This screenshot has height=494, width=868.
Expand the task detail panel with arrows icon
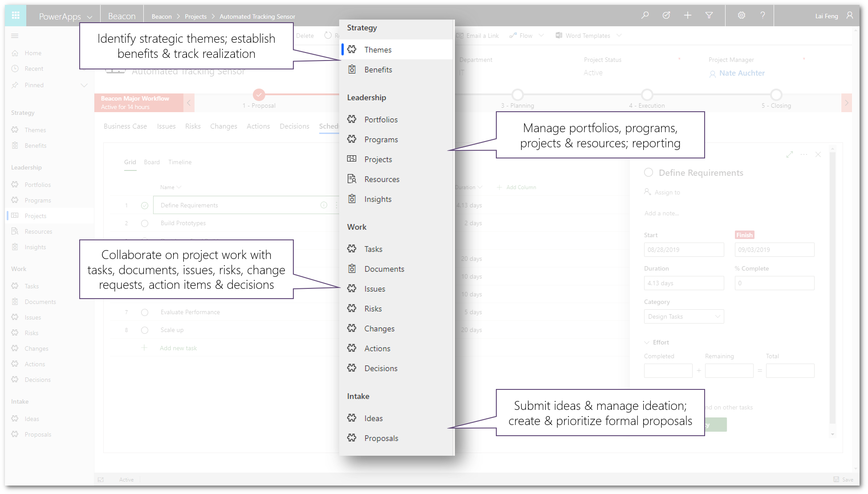click(790, 154)
